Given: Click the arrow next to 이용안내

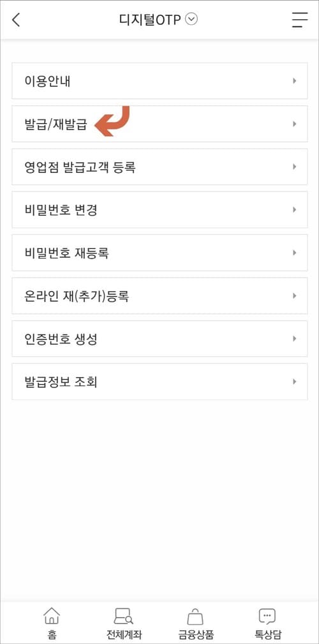Looking at the screenshot, I should click(294, 81).
